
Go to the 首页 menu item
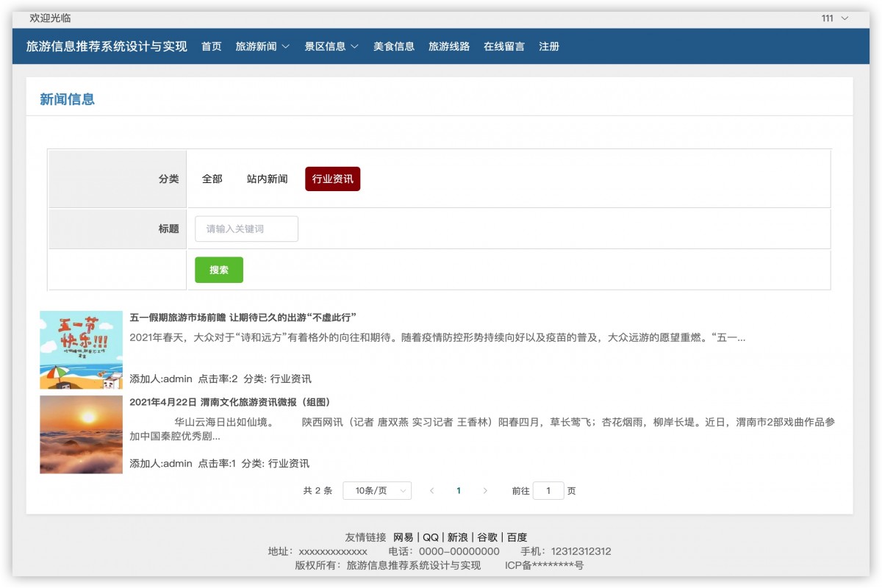coord(210,46)
